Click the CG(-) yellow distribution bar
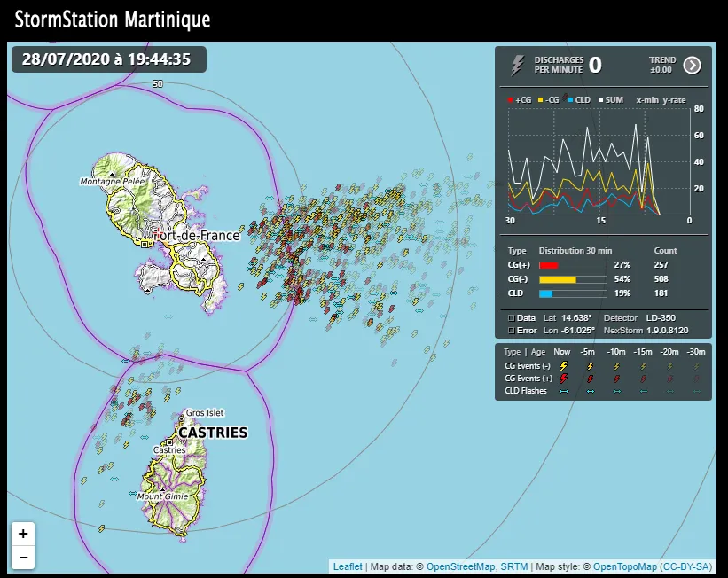The height and width of the screenshot is (578, 728). pos(573,279)
